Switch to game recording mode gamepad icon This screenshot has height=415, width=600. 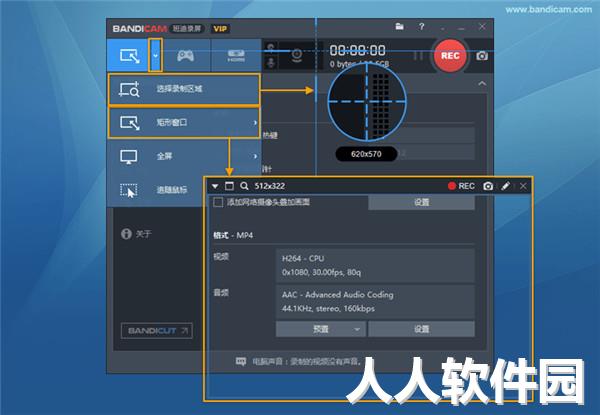[x=185, y=56]
